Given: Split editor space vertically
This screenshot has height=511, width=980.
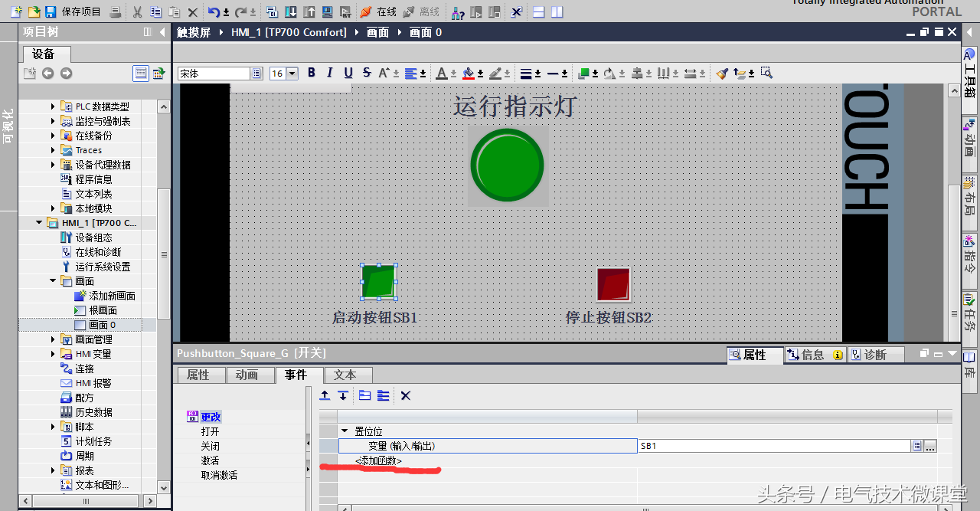Looking at the screenshot, I should [557, 11].
